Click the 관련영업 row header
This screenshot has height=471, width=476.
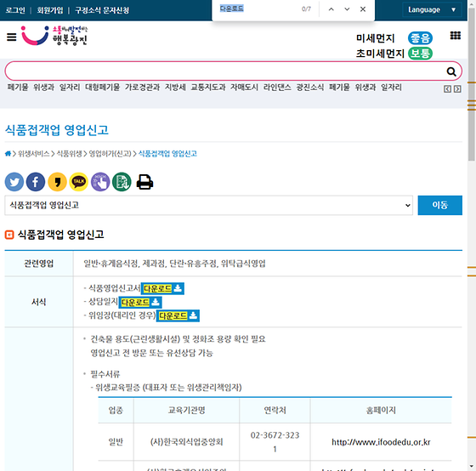pyautogui.click(x=39, y=264)
